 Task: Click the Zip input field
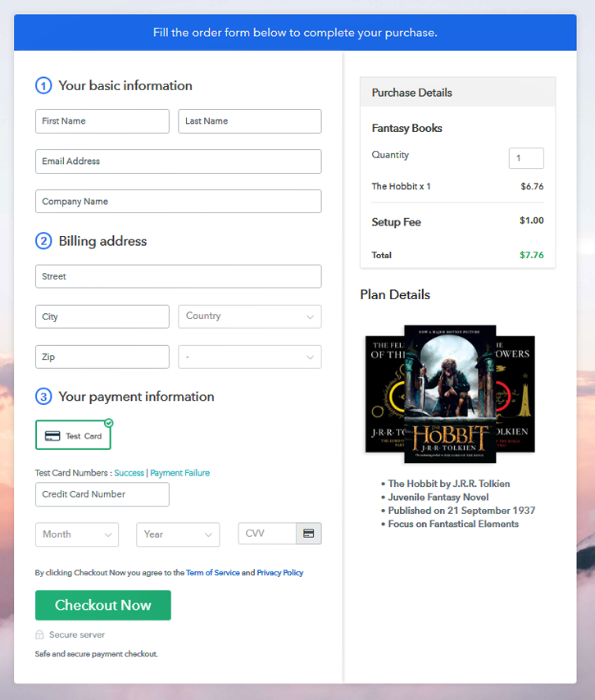click(102, 357)
